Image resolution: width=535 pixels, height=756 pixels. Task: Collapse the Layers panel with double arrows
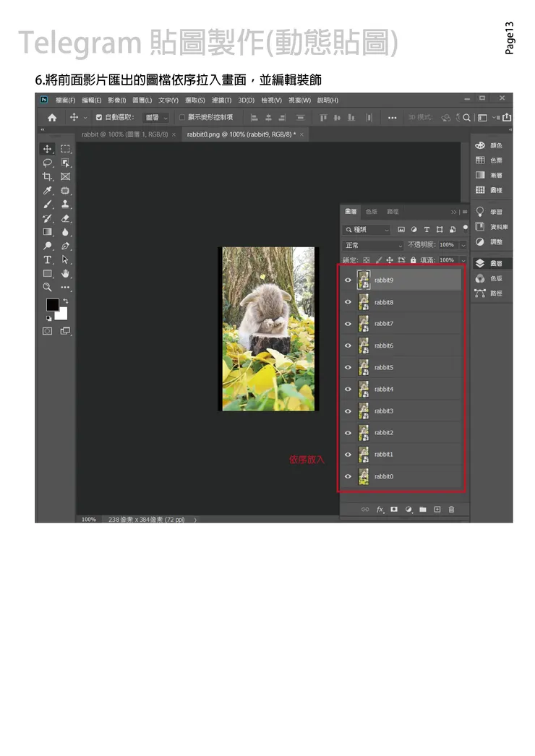(x=453, y=212)
